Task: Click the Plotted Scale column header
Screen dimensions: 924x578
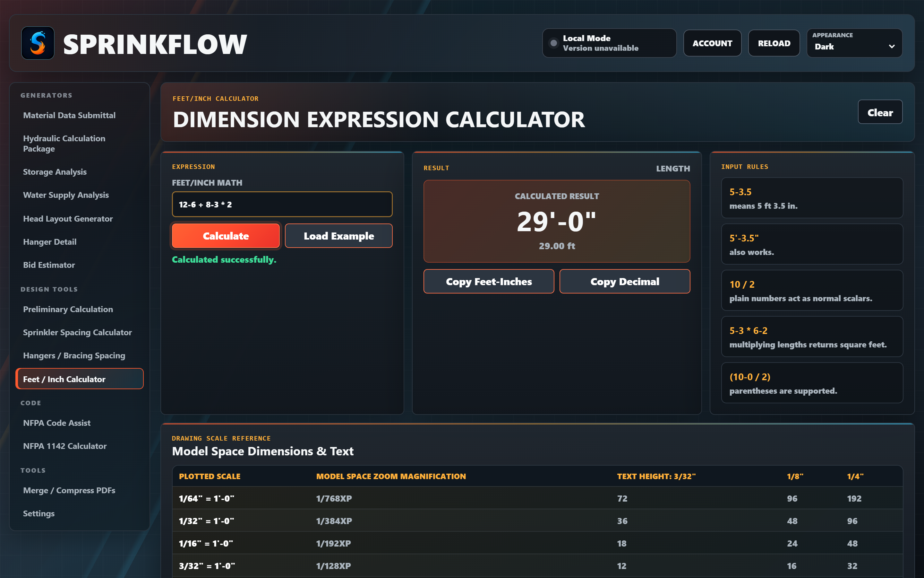Action: click(210, 476)
